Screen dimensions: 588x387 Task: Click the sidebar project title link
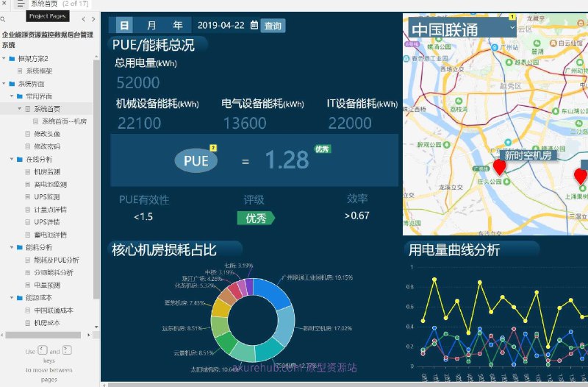point(47,40)
